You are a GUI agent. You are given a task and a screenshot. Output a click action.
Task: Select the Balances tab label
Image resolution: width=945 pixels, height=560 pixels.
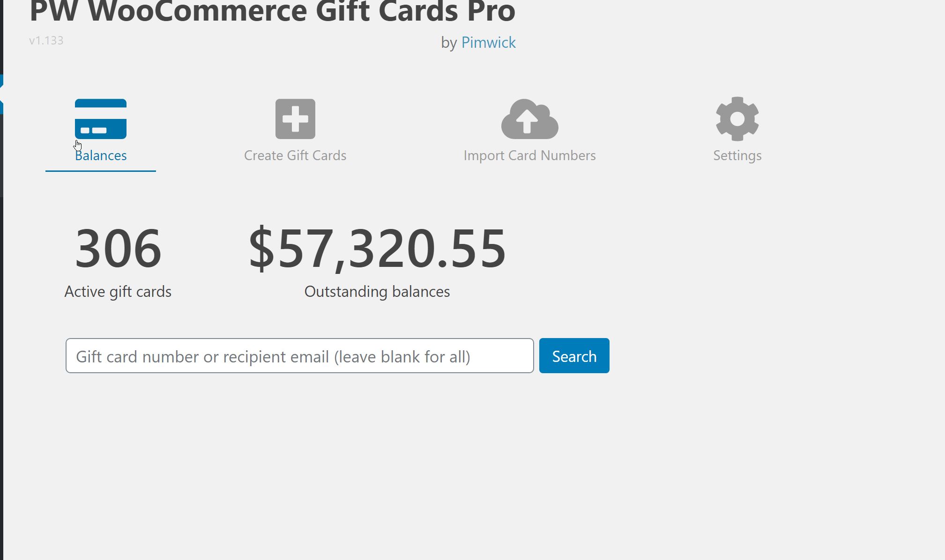click(101, 155)
